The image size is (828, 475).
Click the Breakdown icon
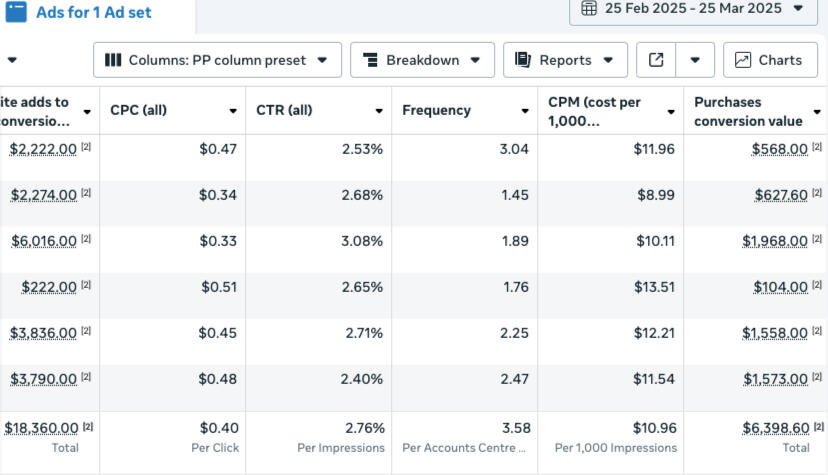click(x=370, y=60)
